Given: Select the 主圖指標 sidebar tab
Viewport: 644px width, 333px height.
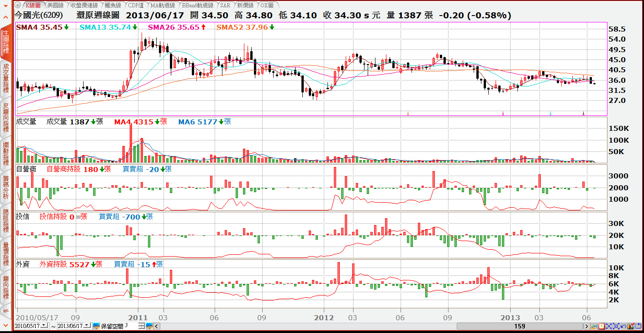Looking at the screenshot, I should point(6,42).
